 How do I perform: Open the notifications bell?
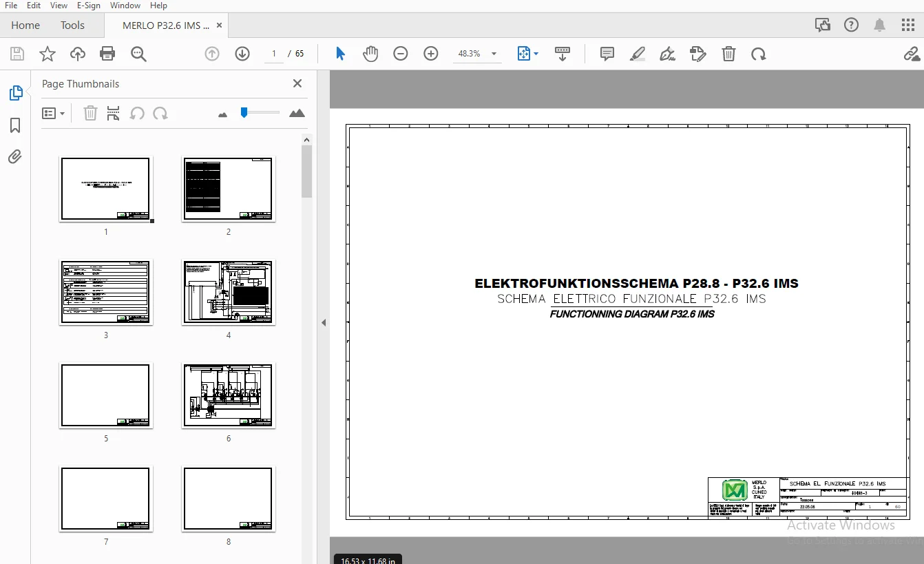coord(879,25)
